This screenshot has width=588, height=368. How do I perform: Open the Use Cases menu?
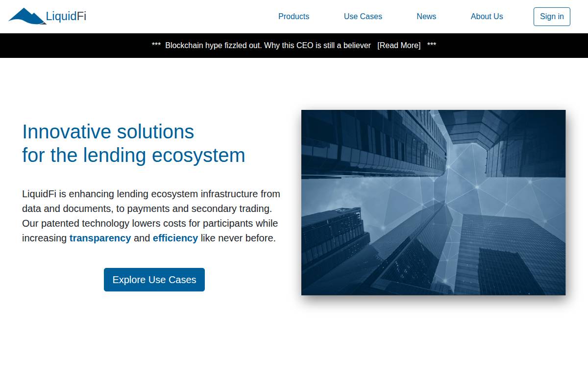(363, 16)
